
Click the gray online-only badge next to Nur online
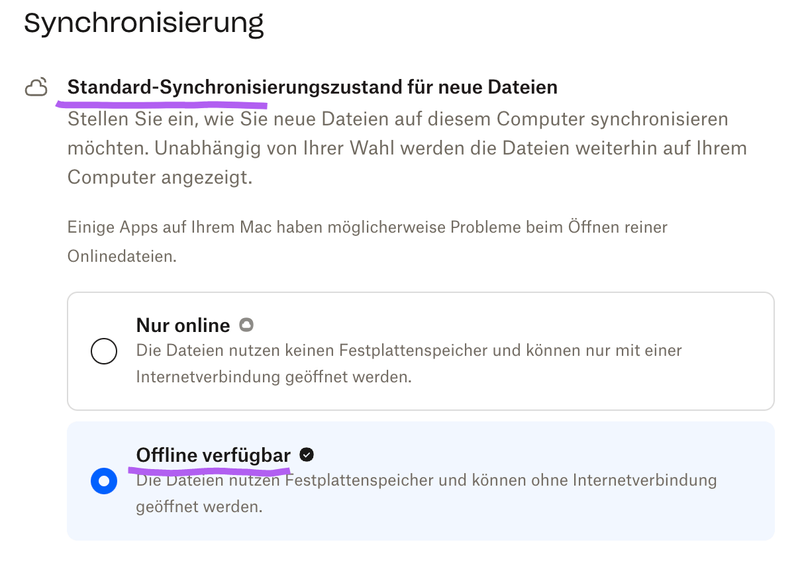[246, 325]
